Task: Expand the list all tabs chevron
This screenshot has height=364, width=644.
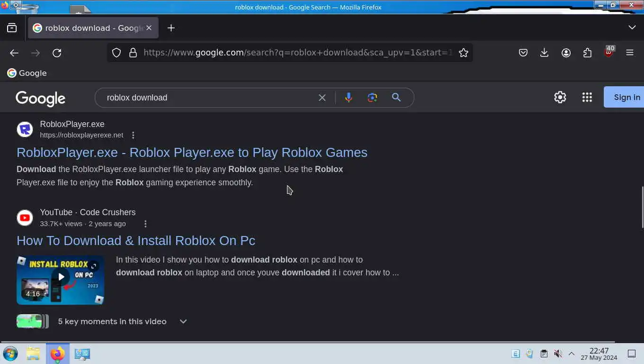Action: (x=632, y=27)
